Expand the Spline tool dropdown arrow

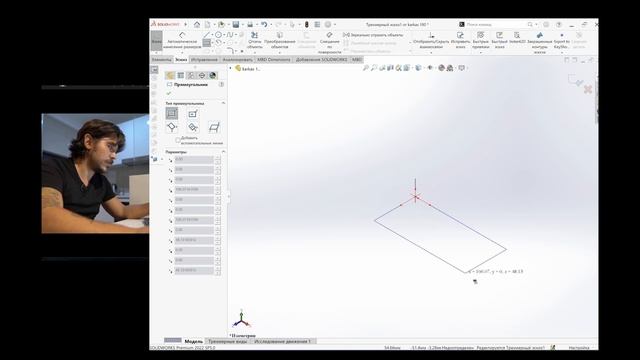pyautogui.click(x=236, y=35)
